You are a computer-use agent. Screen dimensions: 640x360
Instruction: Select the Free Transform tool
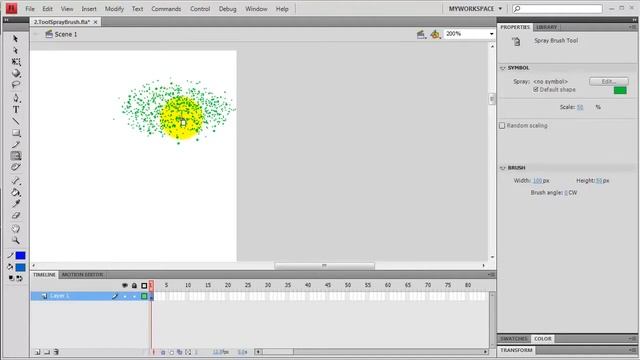tap(16, 62)
